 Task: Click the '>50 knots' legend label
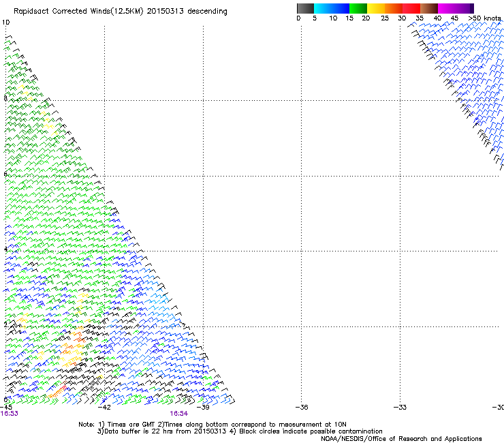(x=484, y=18)
